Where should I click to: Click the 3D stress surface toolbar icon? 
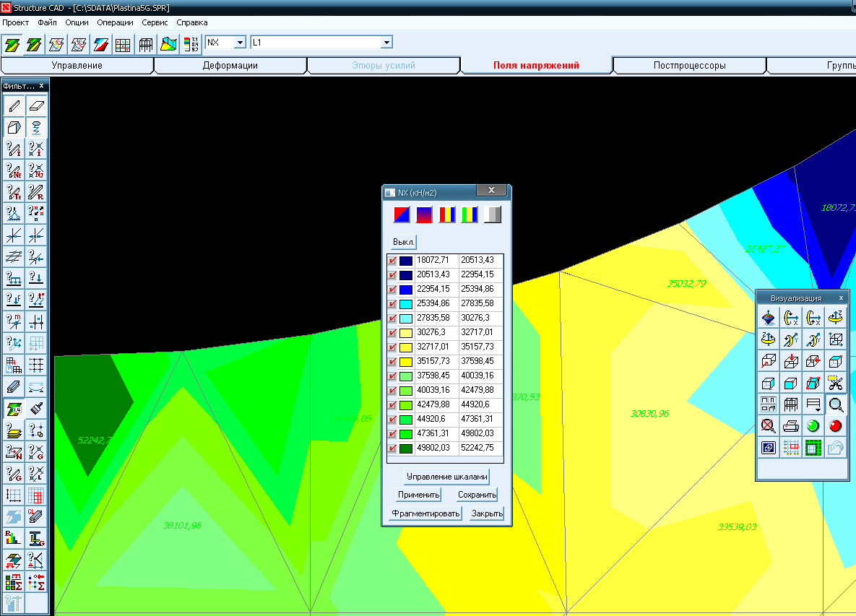click(168, 44)
